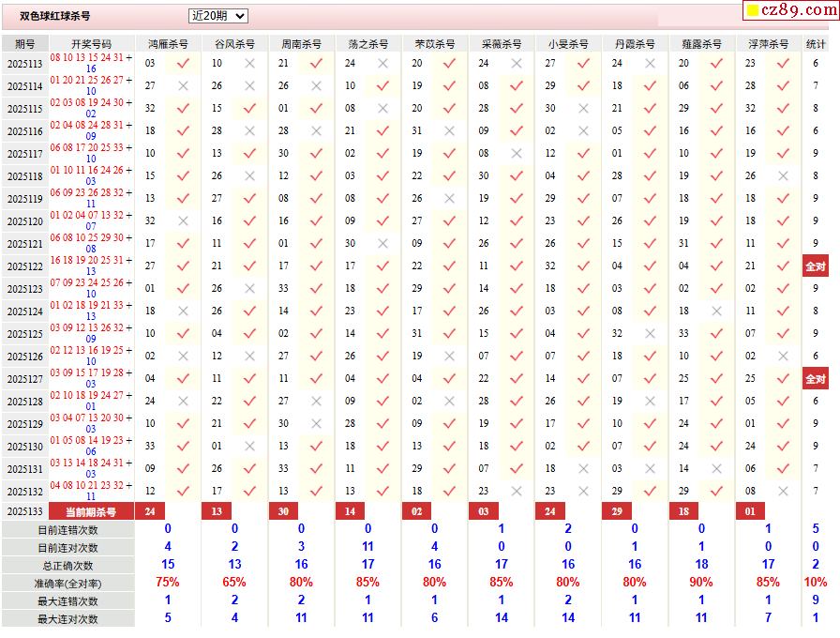Click the 准确率(全对率) row label
The width and height of the screenshot is (840, 638).
67,583
